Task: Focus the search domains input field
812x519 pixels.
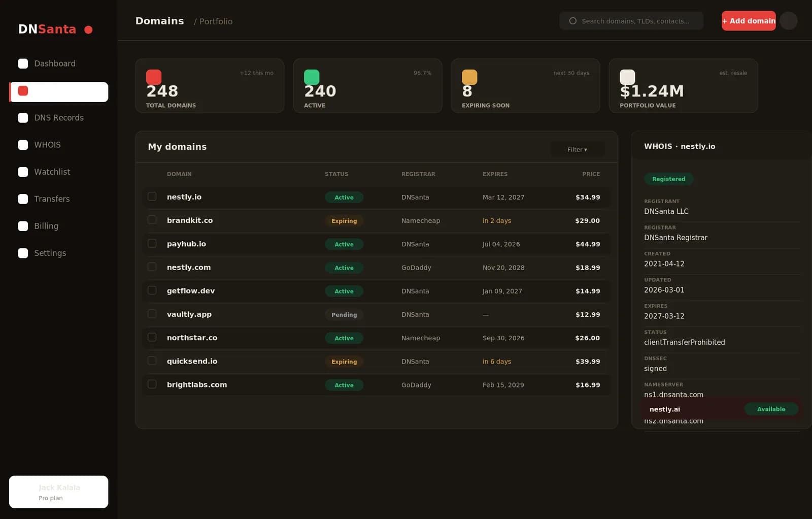Action: 631,21
